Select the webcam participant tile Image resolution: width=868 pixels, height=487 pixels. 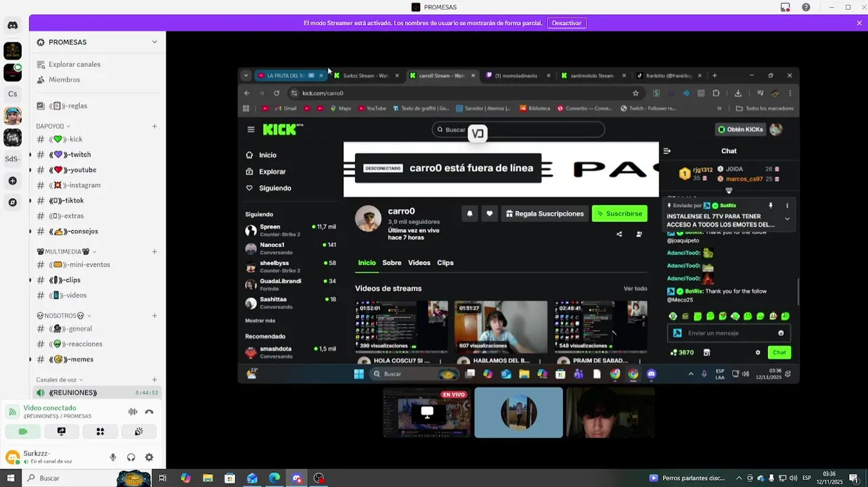(610, 413)
